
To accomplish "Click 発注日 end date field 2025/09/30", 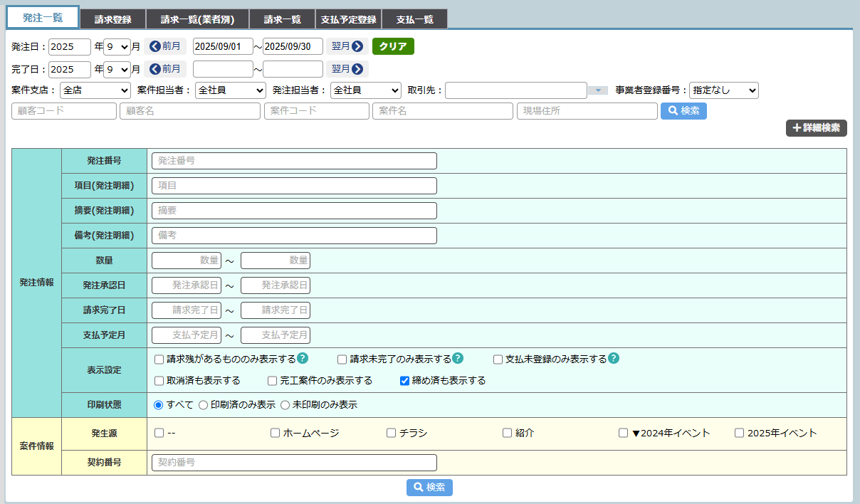I will pos(293,47).
